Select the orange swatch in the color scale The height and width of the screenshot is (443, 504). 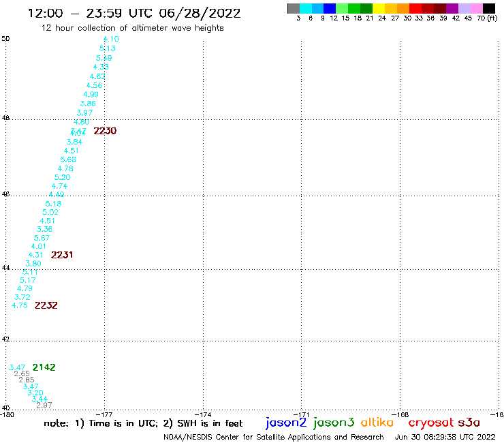point(403,8)
